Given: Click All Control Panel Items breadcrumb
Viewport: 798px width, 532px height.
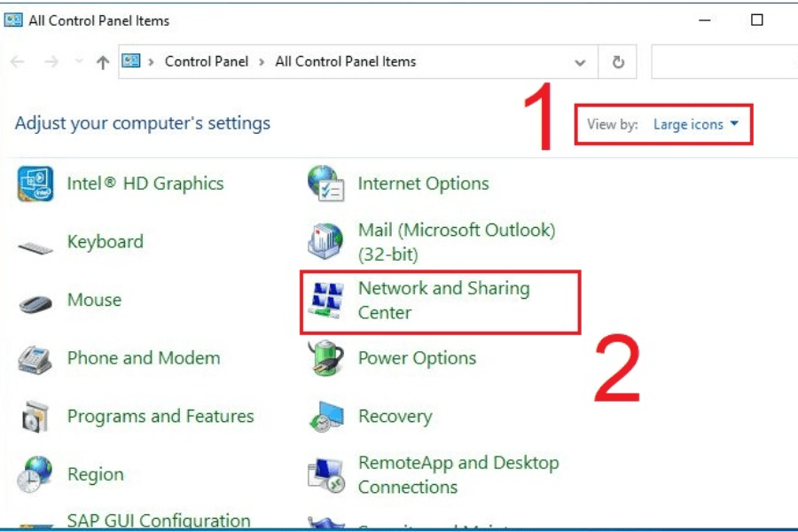Looking at the screenshot, I should [x=345, y=62].
